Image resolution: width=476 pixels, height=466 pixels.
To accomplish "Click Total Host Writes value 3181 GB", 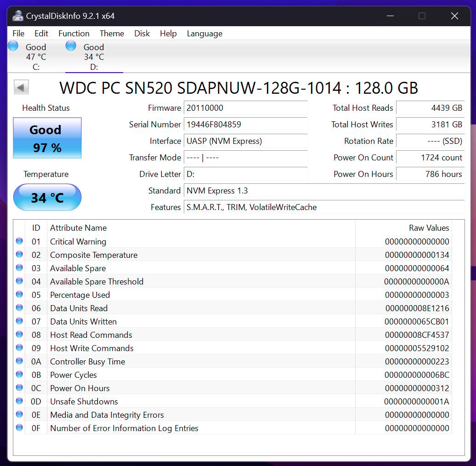I will tap(430, 125).
